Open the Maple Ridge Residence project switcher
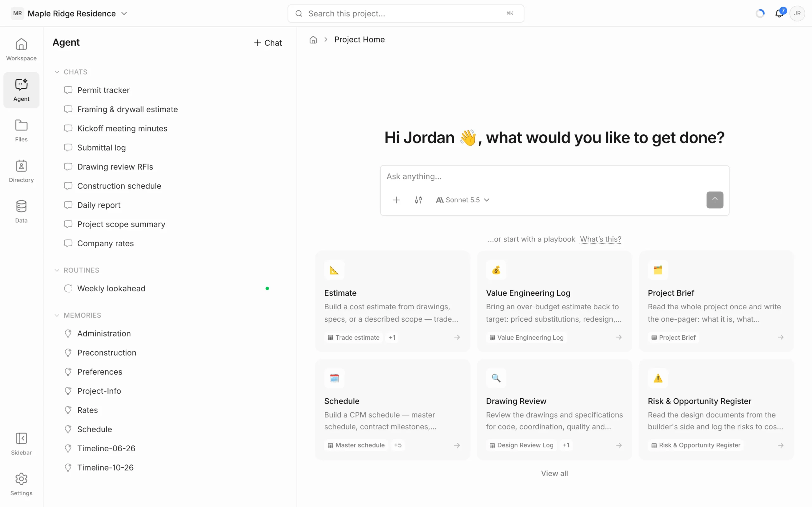This screenshot has height=507, width=812. coord(69,13)
